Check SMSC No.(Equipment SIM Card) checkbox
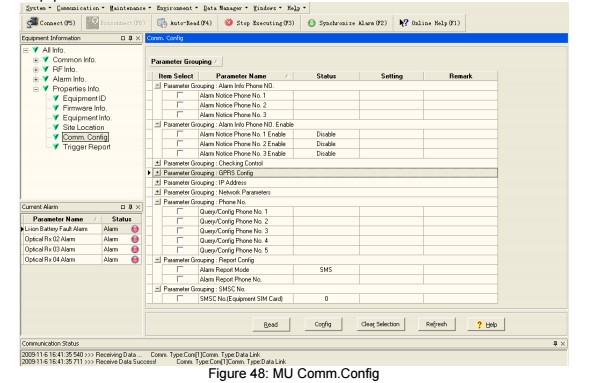This screenshot has height=383, width=591. point(180,298)
